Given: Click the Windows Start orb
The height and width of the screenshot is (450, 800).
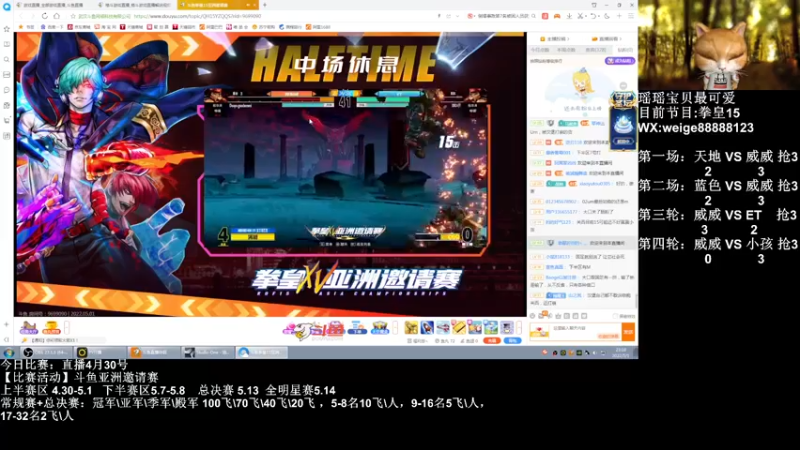Looking at the screenshot, I should click(9, 353).
